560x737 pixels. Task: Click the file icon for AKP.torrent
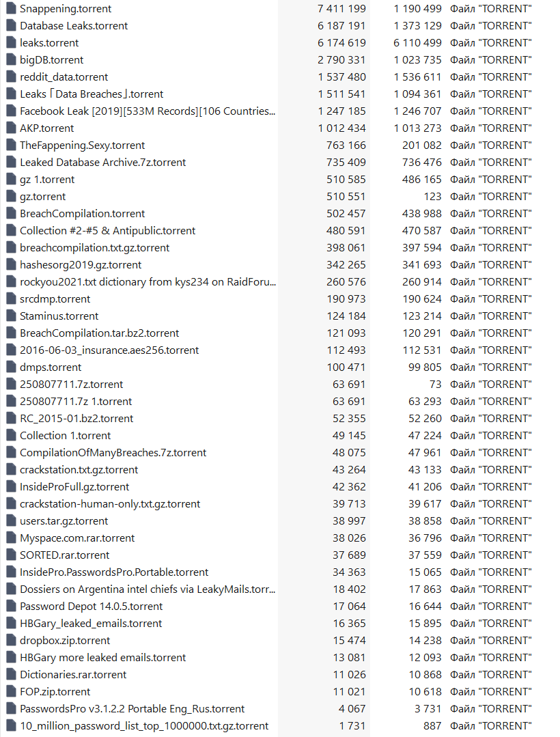point(12,128)
